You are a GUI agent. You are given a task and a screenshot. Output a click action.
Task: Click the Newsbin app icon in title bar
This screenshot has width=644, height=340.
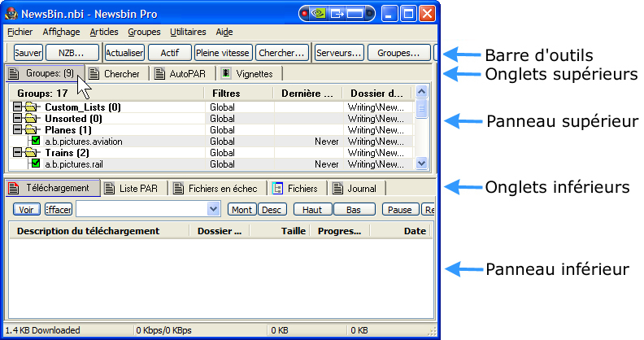coord(11,14)
